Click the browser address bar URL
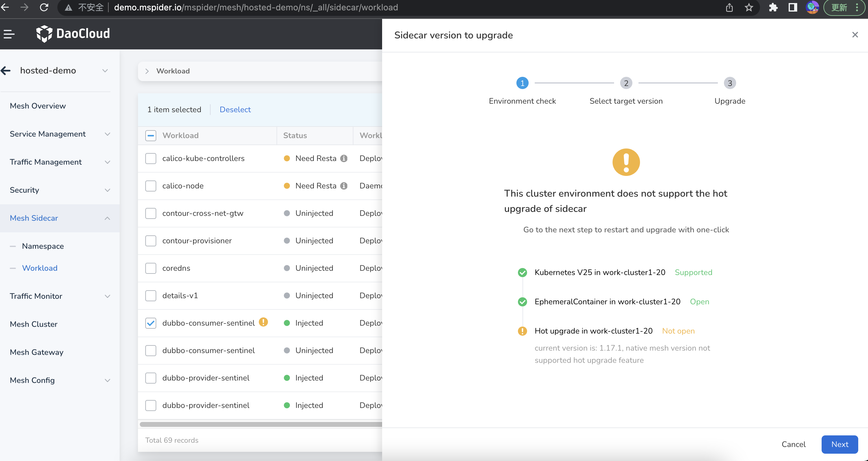The width and height of the screenshot is (868, 461). pos(256,7)
